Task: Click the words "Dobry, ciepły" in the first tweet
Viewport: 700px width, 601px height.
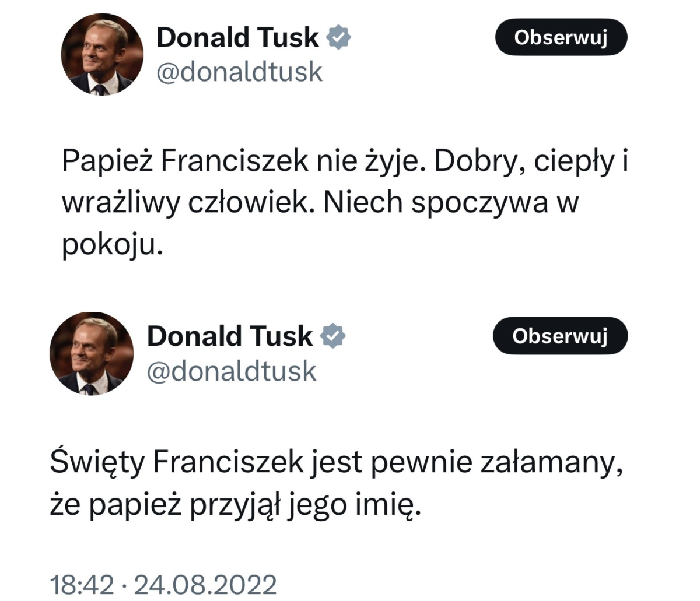Action: click(x=524, y=161)
